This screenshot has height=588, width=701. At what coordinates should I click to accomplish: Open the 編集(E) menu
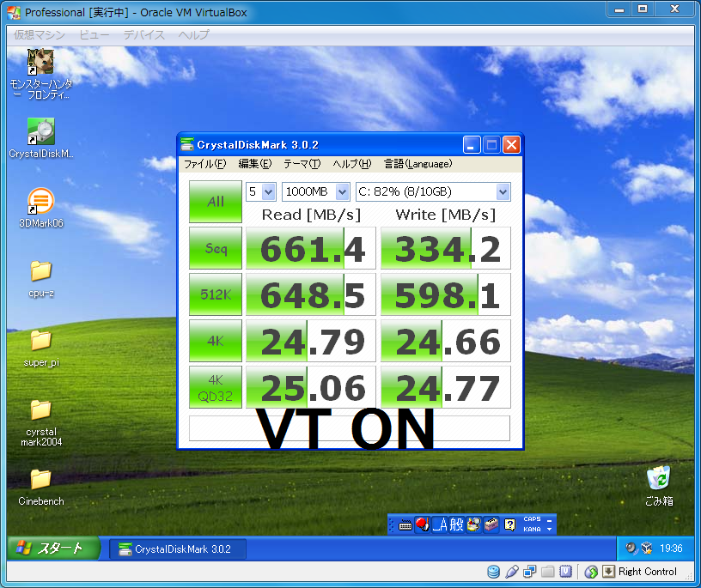pyautogui.click(x=255, y=164)
